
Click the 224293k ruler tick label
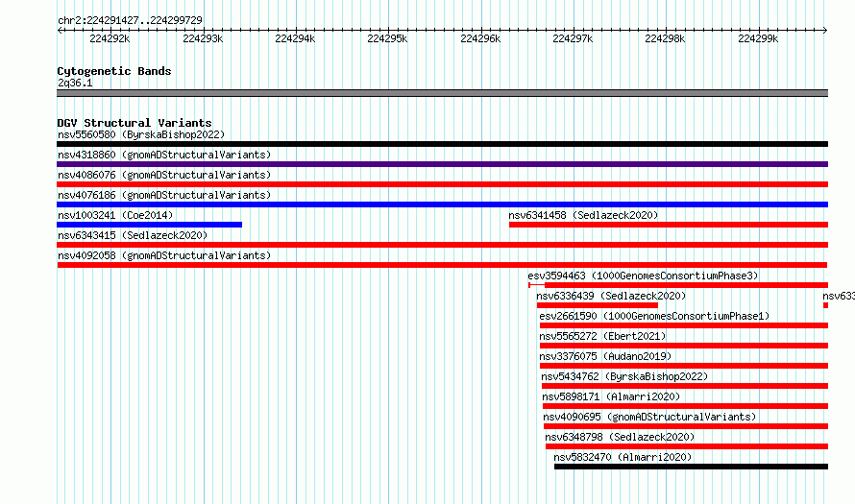(203, 38)
